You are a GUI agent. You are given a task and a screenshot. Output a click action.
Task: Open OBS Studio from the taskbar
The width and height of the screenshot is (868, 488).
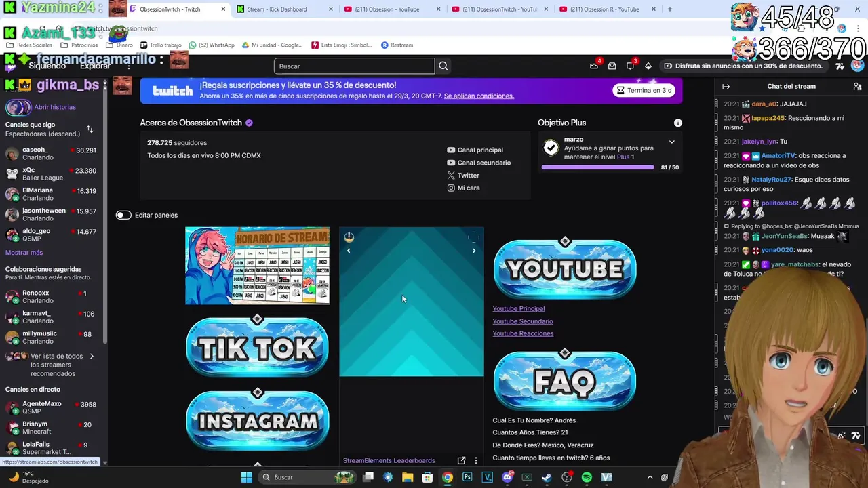567,477
